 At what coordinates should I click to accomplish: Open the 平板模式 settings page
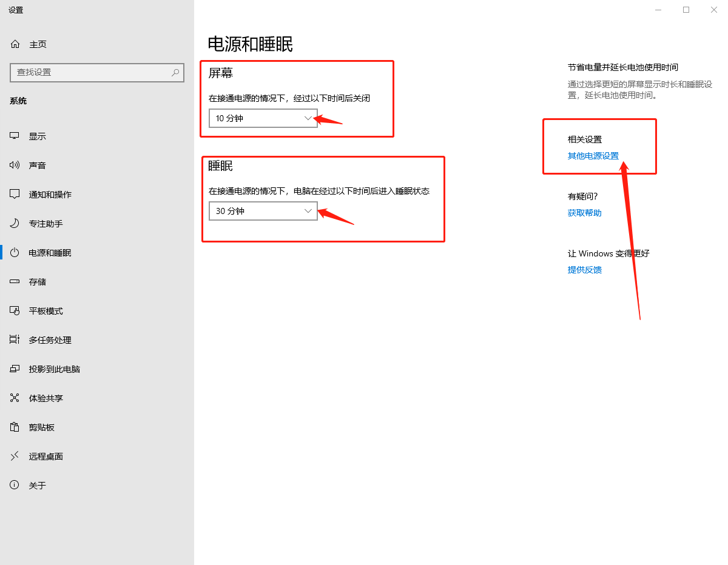[45, 311]
